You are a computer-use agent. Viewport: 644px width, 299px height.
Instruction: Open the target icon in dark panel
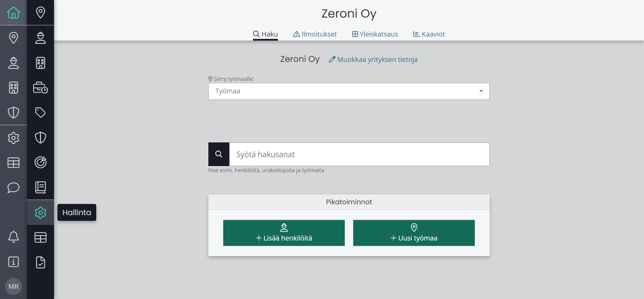coord(41,162)
